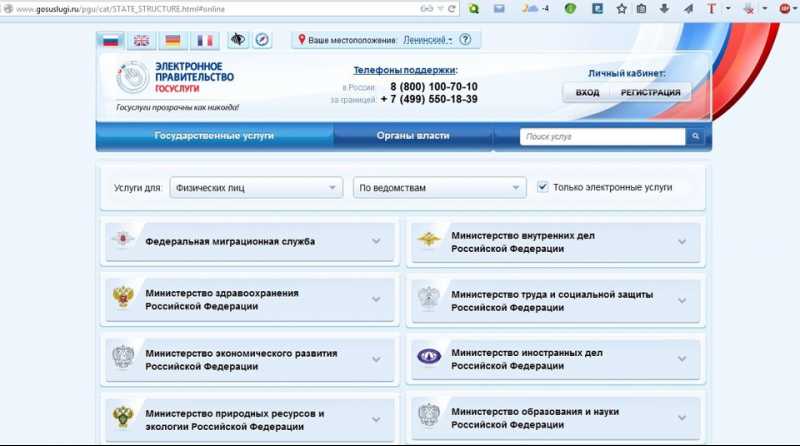Screen dimensions: 800x446
Task: Open accessibility version via eye icon
Action: click(x=238, y=39)
